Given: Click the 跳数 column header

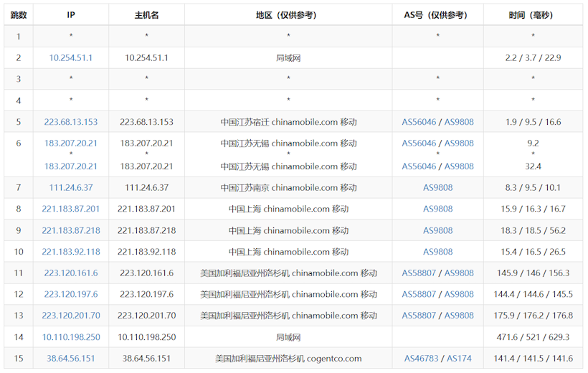Looking at the screenshot, I should 19,15.
